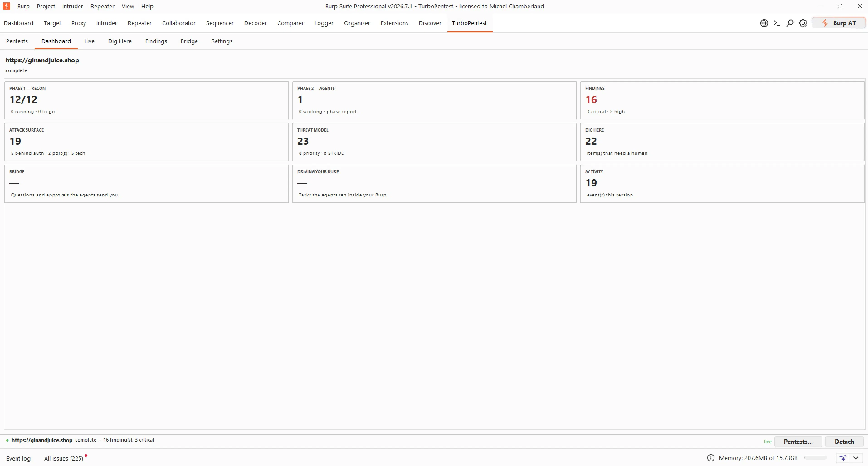Switch to the Decoder tab

pyautogui.click(x=255, y=23)
